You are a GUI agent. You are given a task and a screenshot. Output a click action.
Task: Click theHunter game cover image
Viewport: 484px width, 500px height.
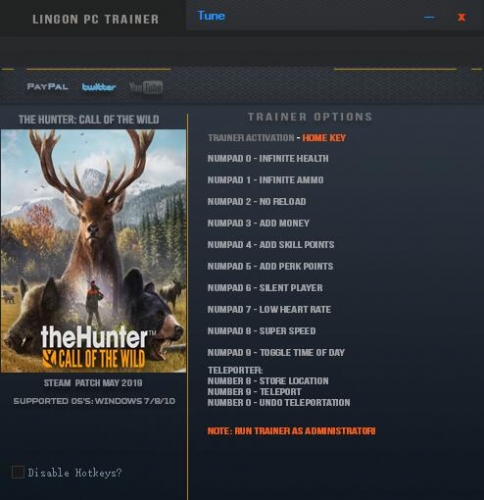[x=93, y=251]
